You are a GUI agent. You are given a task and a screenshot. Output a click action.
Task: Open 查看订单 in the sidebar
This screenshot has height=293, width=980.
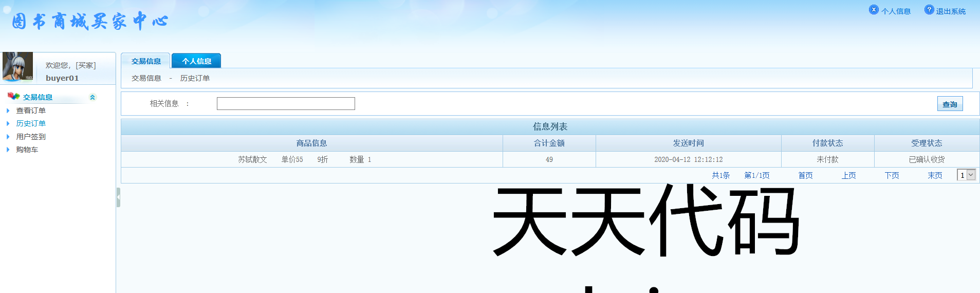[x=31, y=111]
